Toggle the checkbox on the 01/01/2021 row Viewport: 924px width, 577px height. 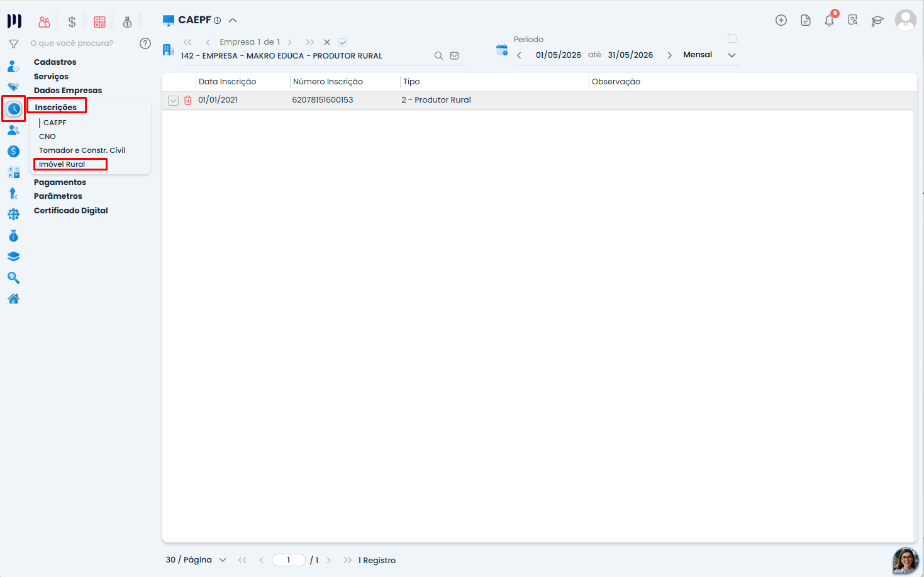click(174, 101)
